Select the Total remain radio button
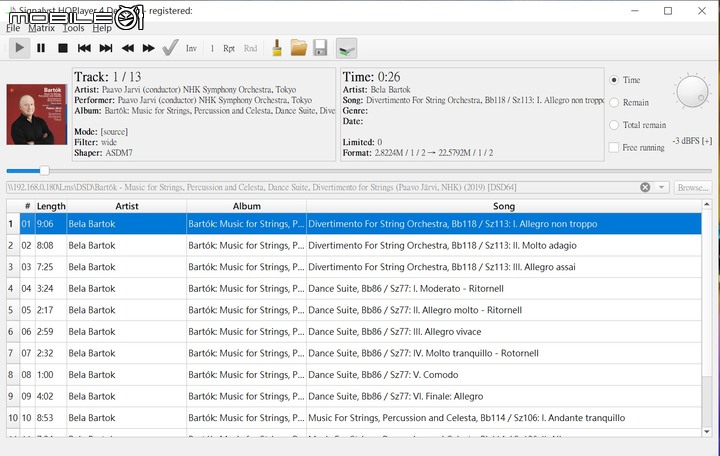This screenshot has height=456, width=720. (x=614, y=125)
